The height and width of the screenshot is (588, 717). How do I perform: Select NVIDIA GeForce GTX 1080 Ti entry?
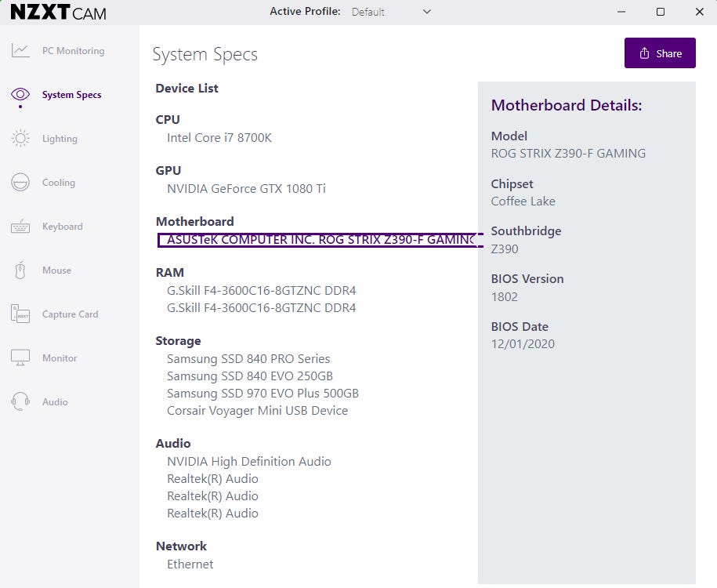click(x=246, y=189)
